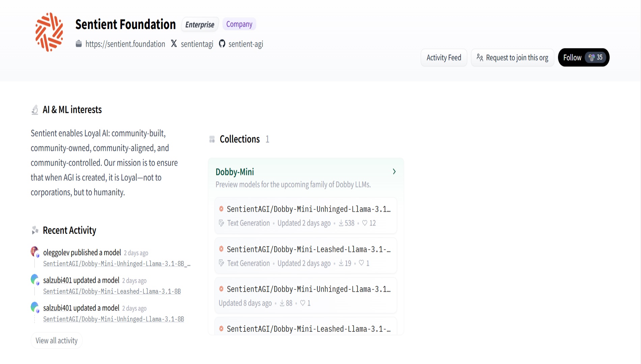Click the 35 followers badge
The width and height of the screenshot is (641, 364).
tap(596, 57)
